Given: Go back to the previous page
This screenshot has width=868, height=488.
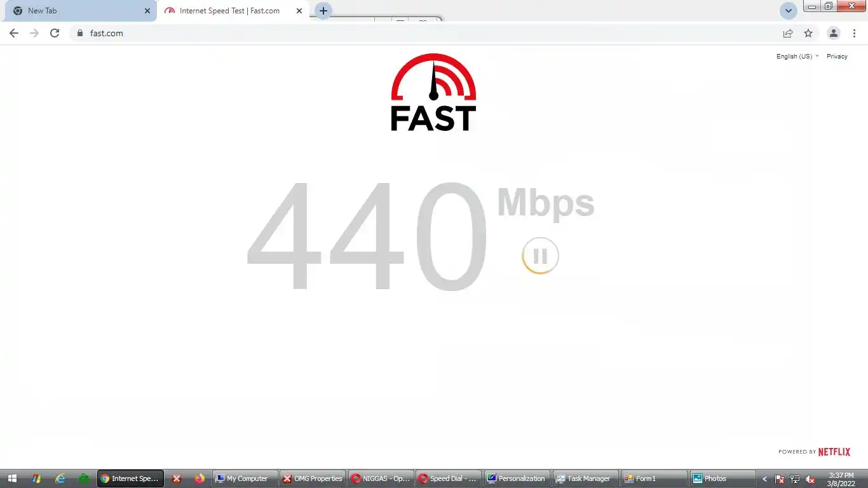Looking at the screenshot, I should [x=14, y=33].
